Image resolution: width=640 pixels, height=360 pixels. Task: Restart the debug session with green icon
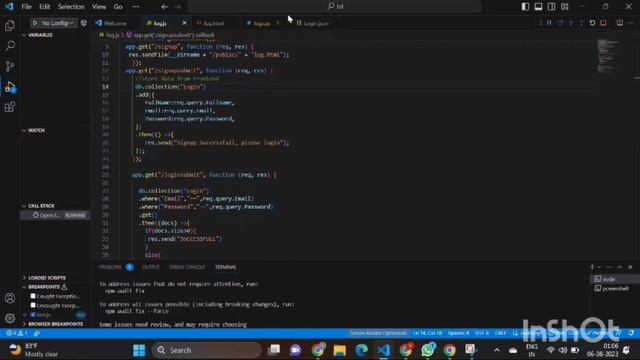coord(592,23)
